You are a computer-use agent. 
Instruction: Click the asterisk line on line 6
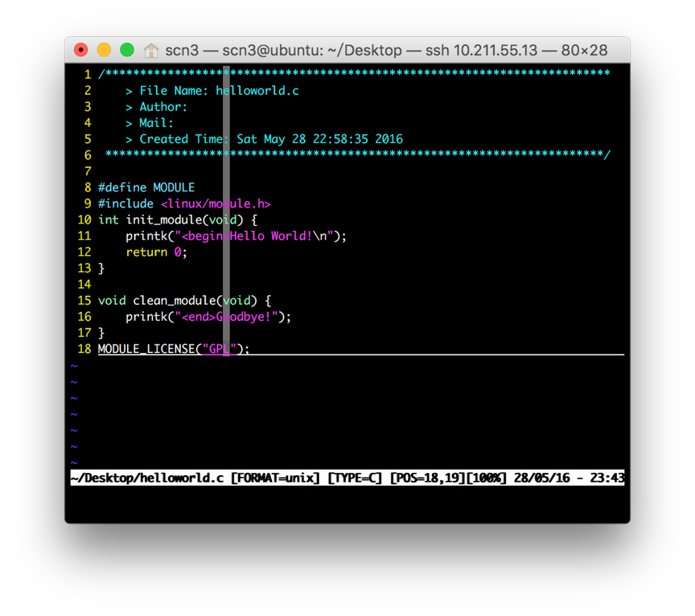click(x=358, y=155)
